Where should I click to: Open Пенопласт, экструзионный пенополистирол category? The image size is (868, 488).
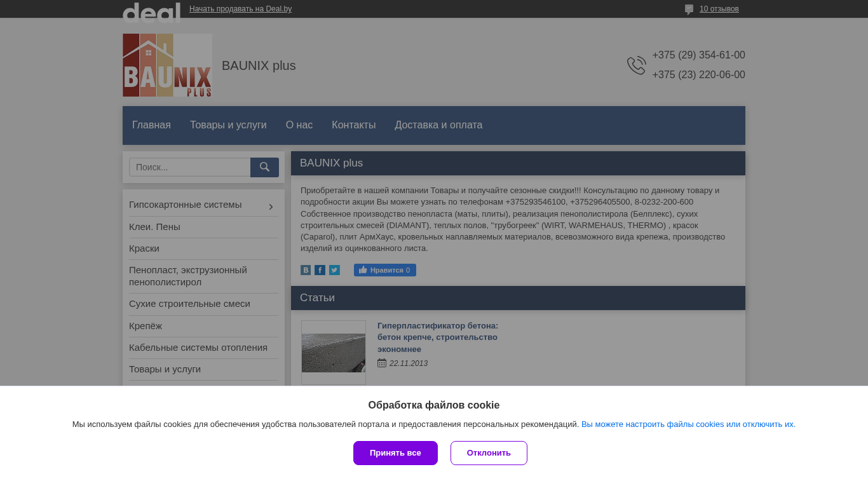[188, 276]
